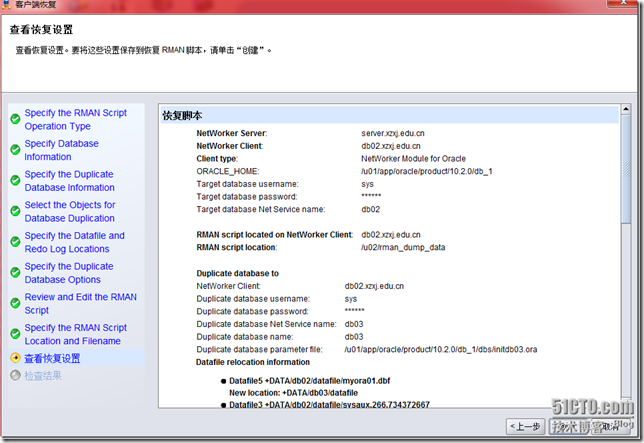Viewport: 644px width, 443px height.
Task: Click the current-step icon beside 查看恢复设置
Action: point(15,358)
